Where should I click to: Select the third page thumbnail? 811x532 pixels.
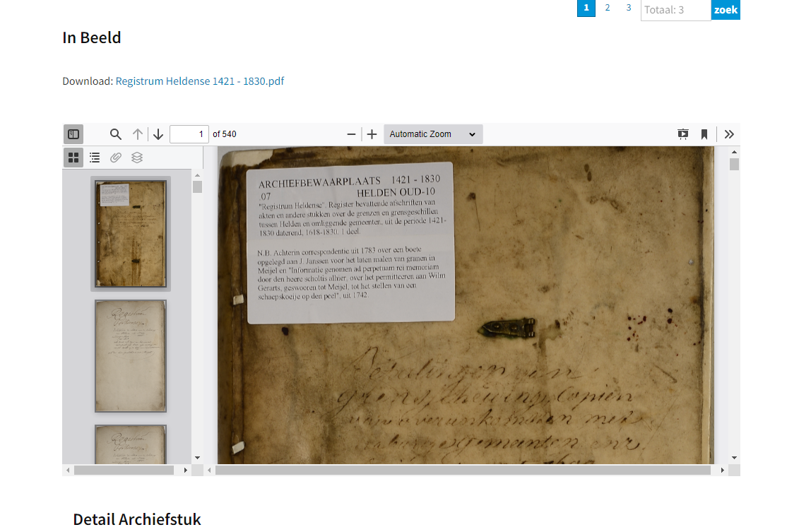130,444
